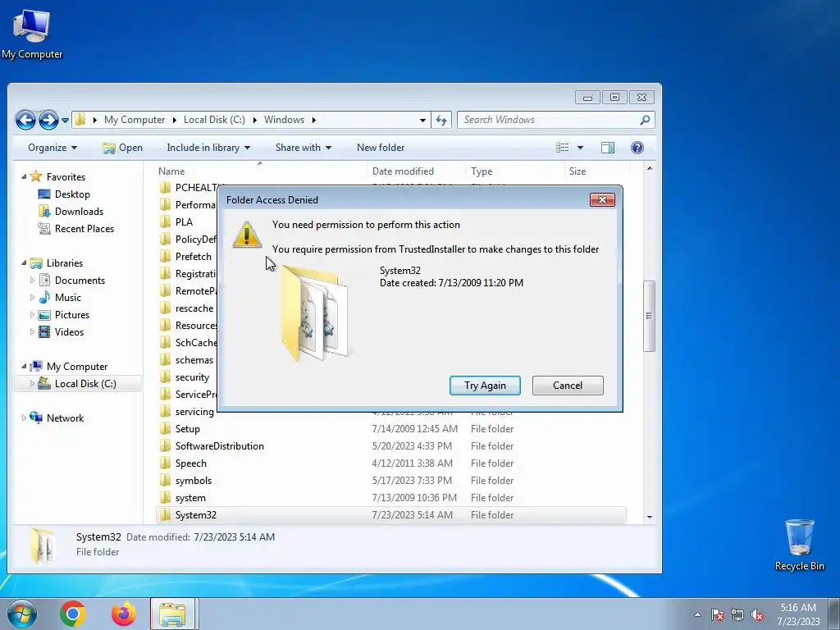Open Share with menu
Image resolution: width=840 pixels, height=630 pixels.
click(304, 148)
